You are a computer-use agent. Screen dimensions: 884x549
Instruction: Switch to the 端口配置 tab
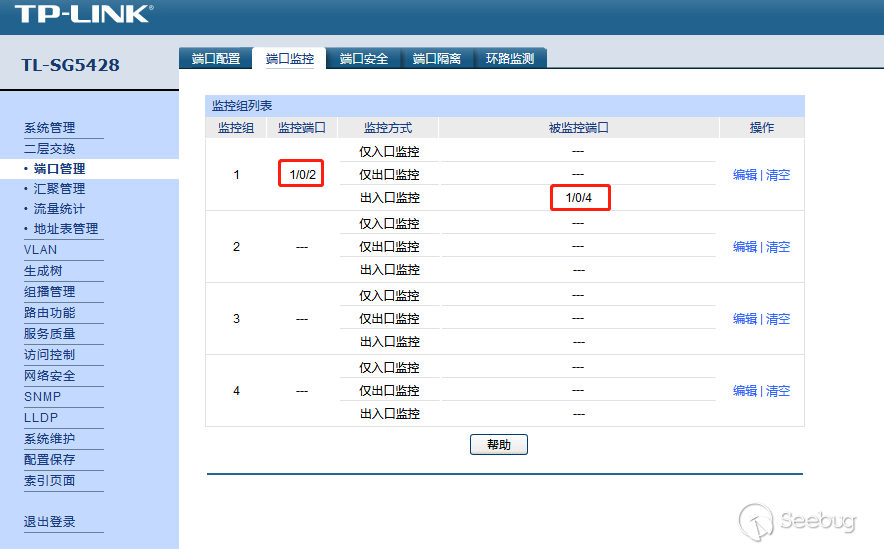[x=216, y=59]
